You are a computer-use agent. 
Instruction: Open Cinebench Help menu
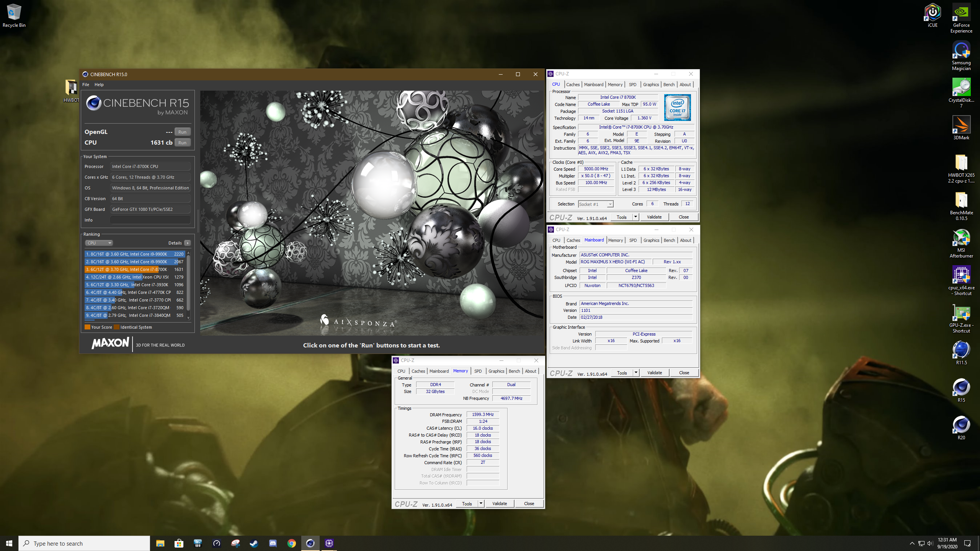pyautogui.click(x=99, y=85)
